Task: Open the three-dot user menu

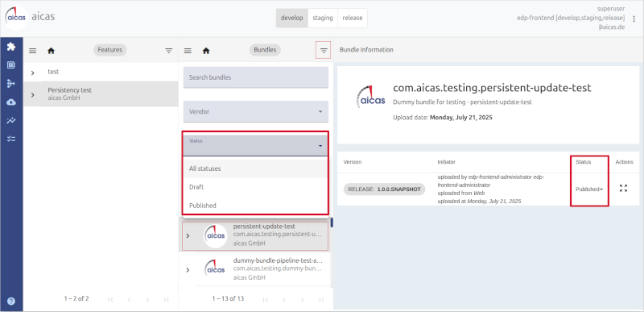Action: [x=634, y=19]
